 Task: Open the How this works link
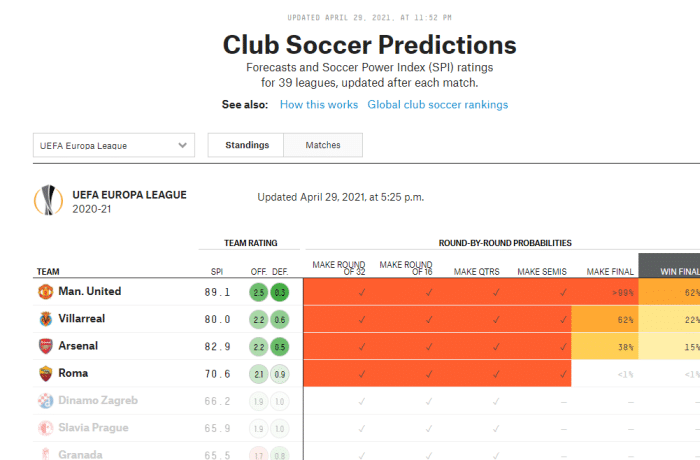coord(318,105)
